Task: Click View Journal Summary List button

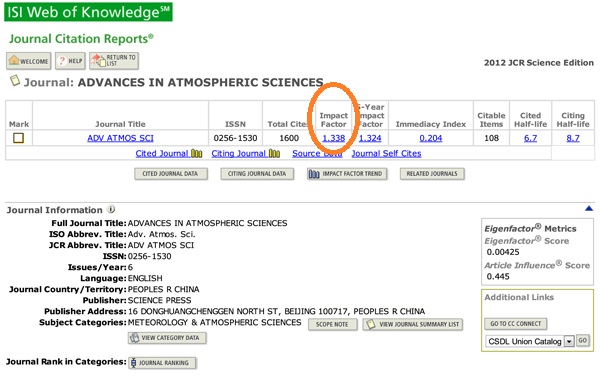Action: click(x=413, y=324)
